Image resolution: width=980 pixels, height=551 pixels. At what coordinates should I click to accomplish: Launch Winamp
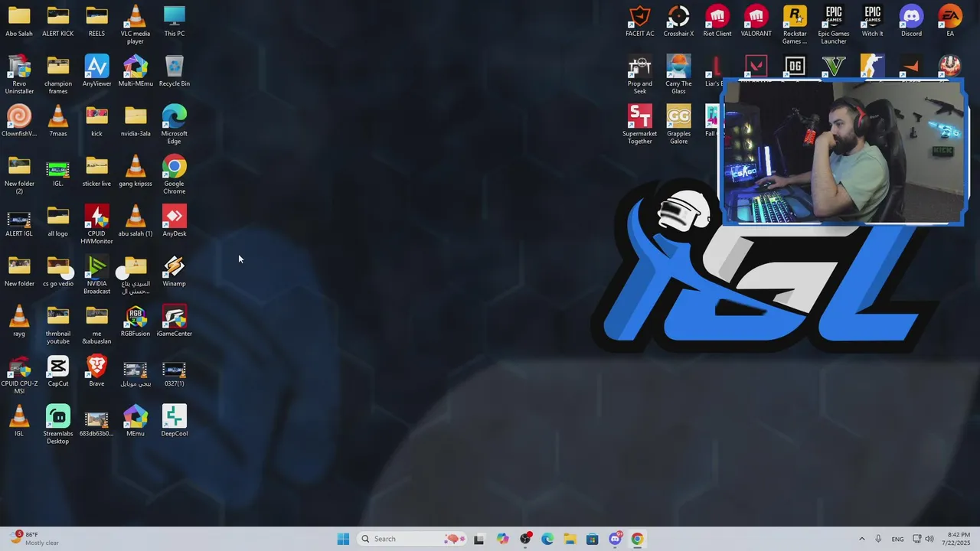(175, 271)
